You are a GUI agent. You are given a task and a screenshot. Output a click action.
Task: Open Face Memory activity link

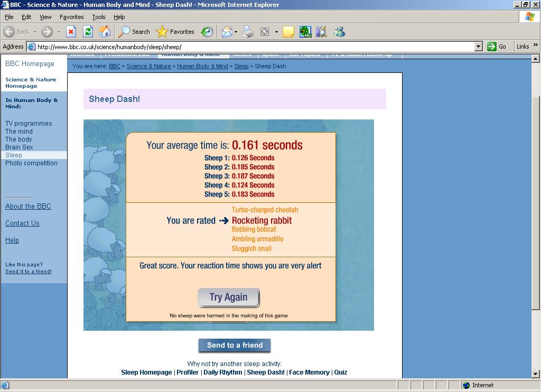(x=309, y=372)
